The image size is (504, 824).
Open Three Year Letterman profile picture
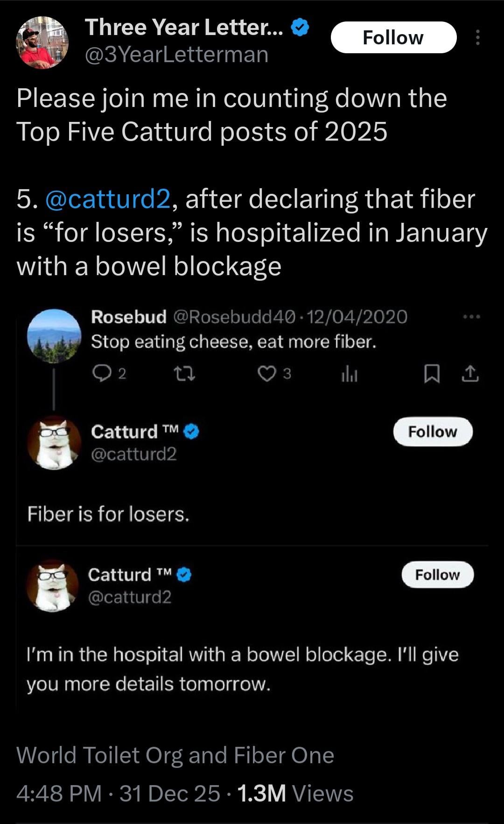42,43
